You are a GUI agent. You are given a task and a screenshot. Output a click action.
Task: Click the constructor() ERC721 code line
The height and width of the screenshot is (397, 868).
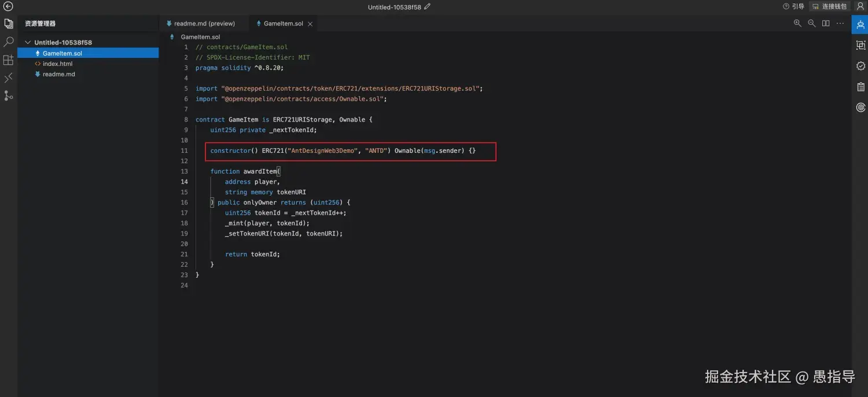click(x=343, y=150)
